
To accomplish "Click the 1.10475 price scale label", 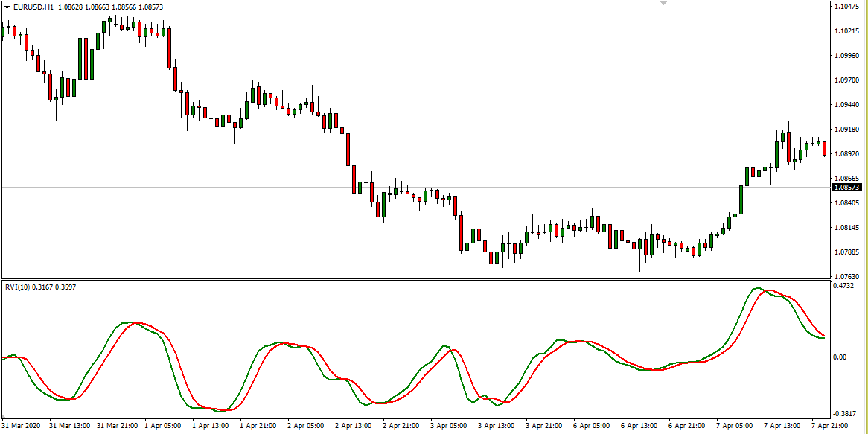I will [848, 7].
